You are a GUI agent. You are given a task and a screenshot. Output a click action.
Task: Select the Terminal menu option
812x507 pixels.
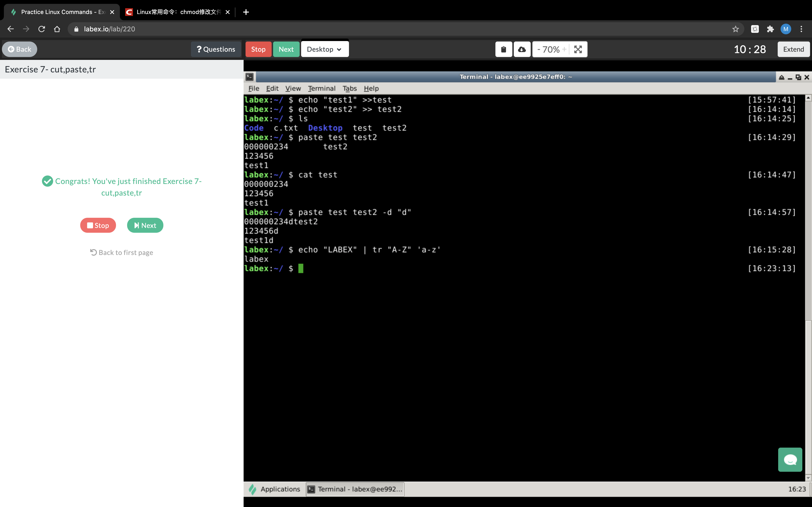[x=320, y=88]
